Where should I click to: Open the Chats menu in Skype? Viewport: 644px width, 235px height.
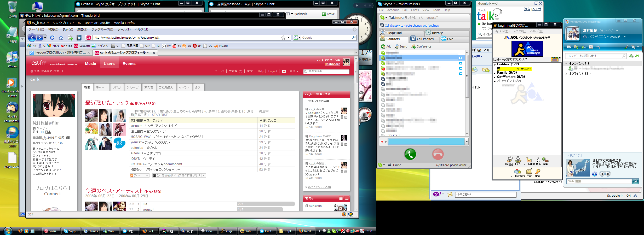point(415,10)
